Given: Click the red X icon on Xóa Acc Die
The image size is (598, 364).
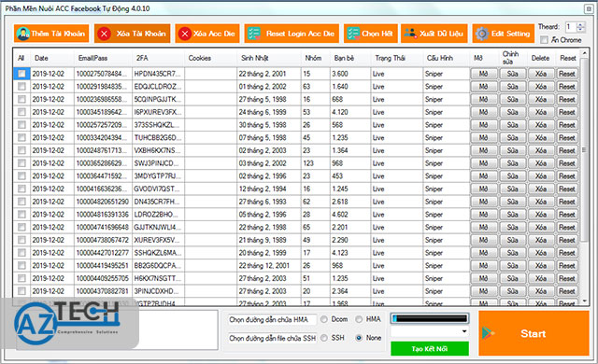Looking at the screenshot, I should 185,34.
